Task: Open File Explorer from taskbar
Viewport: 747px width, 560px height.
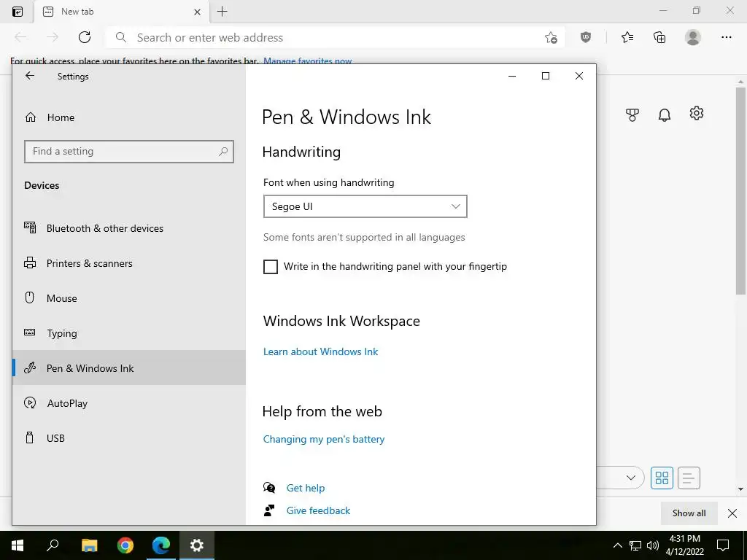Action: [x=89, y=545]
